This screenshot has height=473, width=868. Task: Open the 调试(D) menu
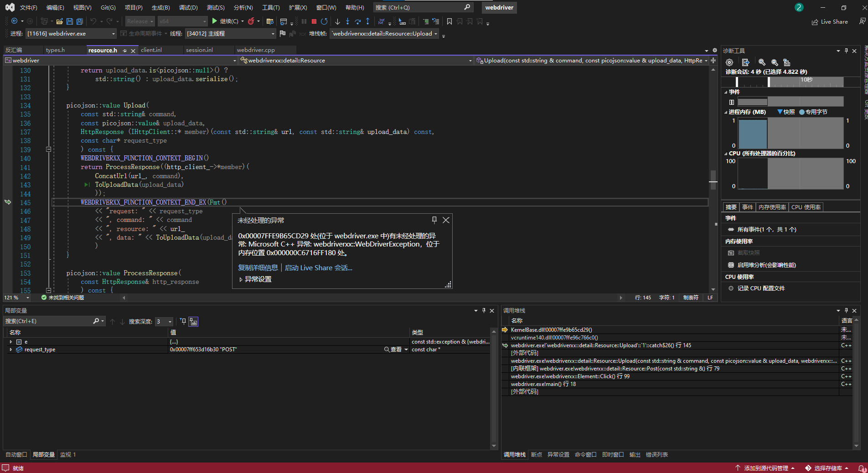pyautogui.click(x=188, y=8)
